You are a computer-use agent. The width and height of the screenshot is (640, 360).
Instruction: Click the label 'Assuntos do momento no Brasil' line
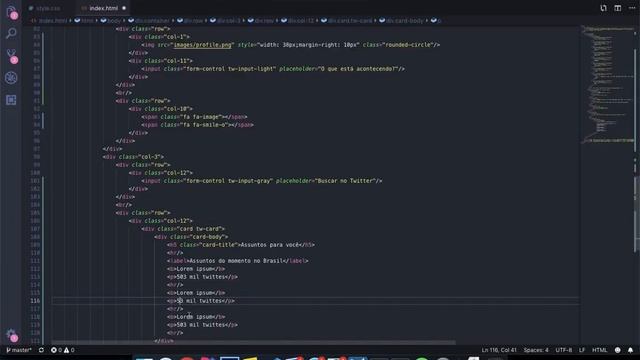tap(238, 261)
